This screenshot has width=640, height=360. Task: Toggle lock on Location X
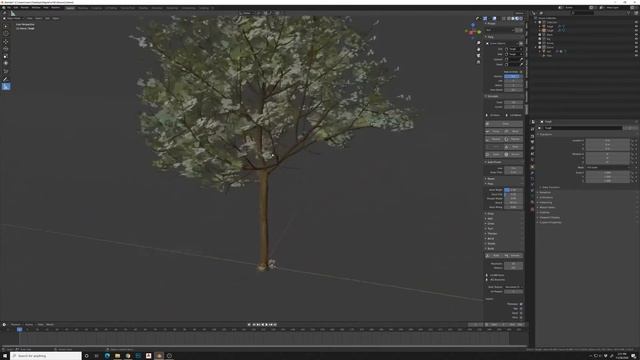(x=633, y=140)
